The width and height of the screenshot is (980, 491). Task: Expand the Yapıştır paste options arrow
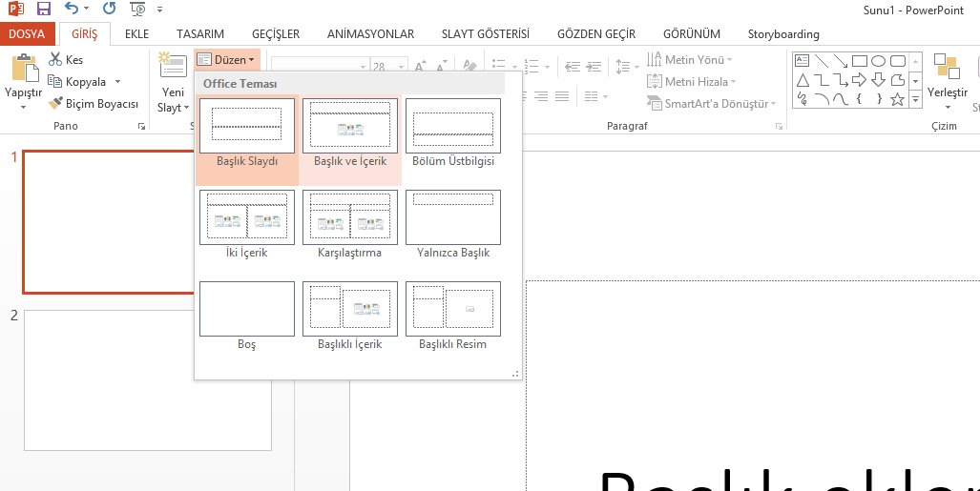(23, 108)
